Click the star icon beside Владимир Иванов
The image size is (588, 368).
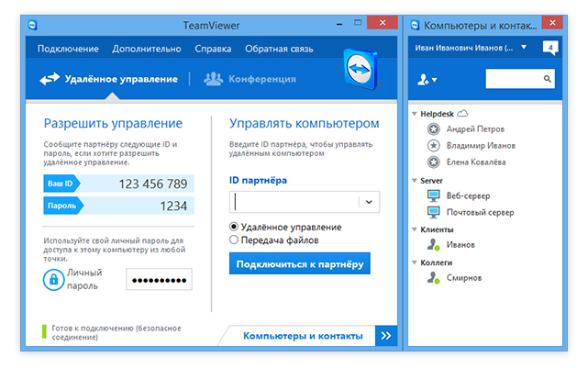click(x=434, y=146)
